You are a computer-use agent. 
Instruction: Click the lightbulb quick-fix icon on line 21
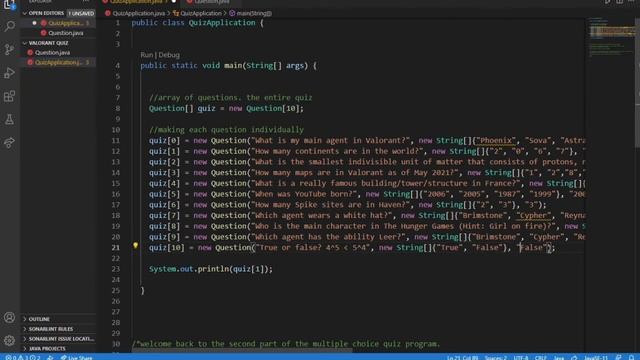[136, 246]
